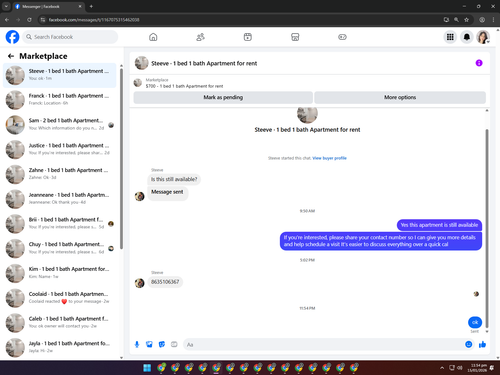Open Caleb conversation in chat list
This screenshot has height=375, width=500.
tap(60, 322)
